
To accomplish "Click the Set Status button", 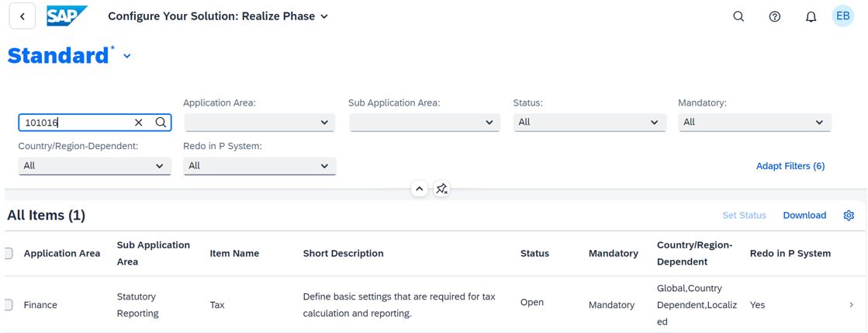I will coord(744,216).
